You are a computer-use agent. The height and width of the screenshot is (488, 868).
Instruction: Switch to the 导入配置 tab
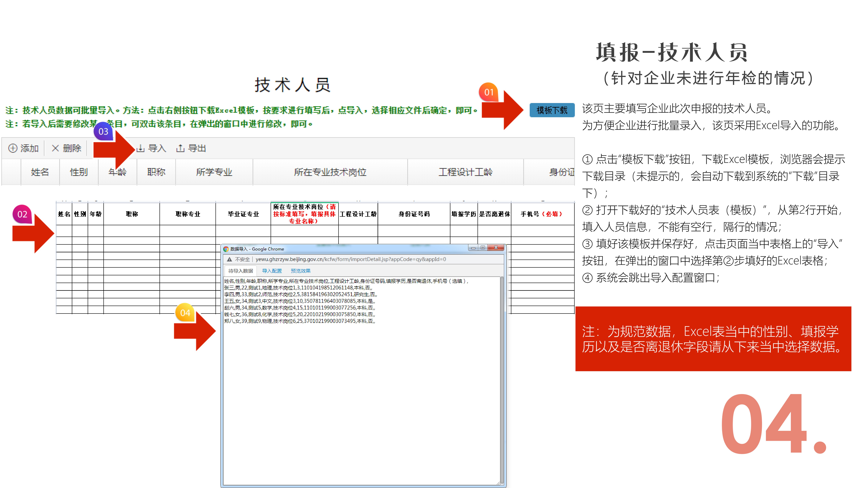(272, 271)
